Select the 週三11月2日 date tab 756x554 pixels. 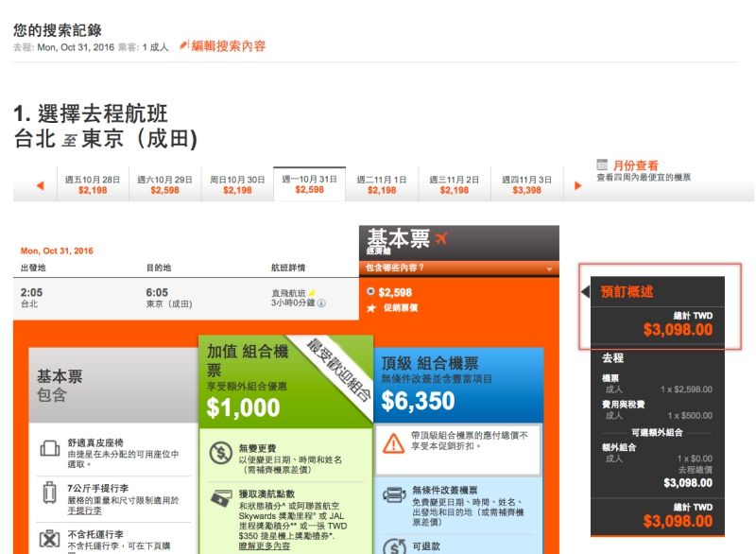pyautogui.click(x=455, y=184)
